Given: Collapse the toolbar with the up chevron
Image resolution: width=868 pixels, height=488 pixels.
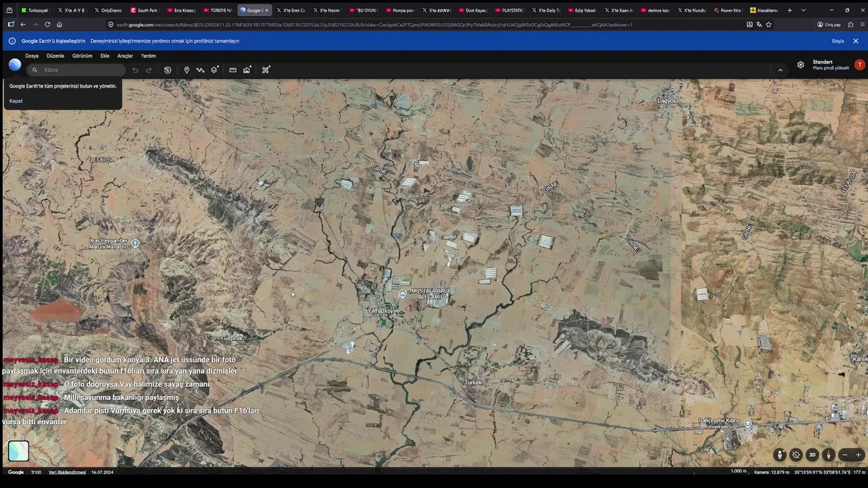Looking at the screenshot, I should pyautogui.click(x=780, y=70).
